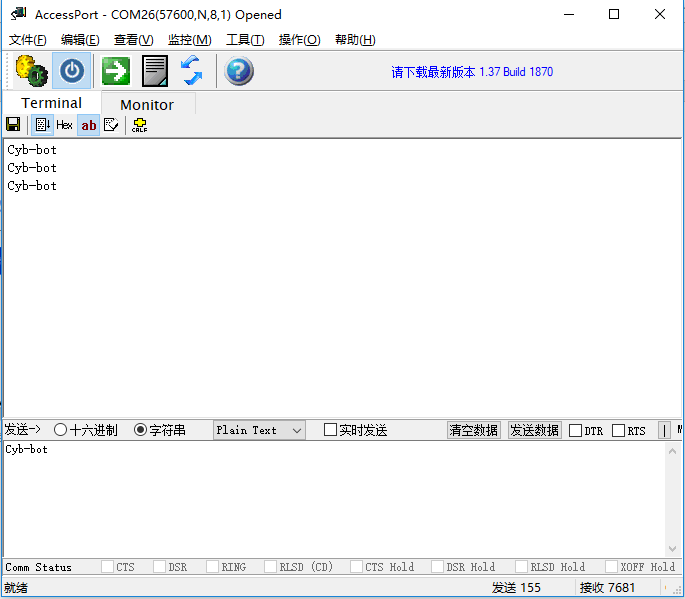Open the 请下载最新版本 1.37 Build 1870 link
This screenshot has width=685, height=599.
[x=472, y=72]
